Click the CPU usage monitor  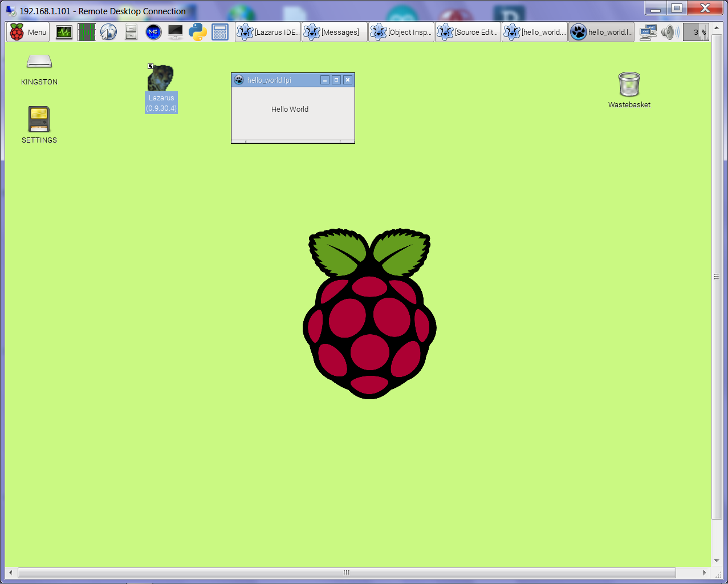coord(696,32)
